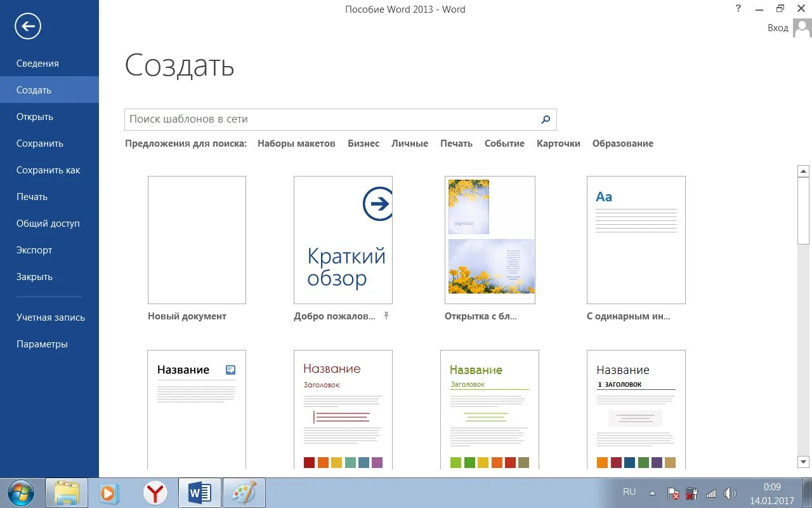Screen dimensions: 812x508
Task: Choose Сохранить как
Action: pos(49,170)
